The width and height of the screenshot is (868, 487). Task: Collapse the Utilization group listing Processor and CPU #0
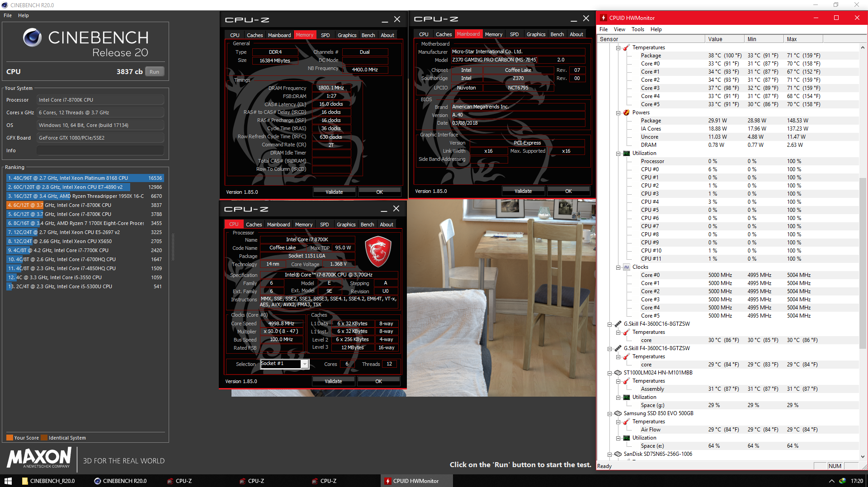pyautogui.click(x=618, y=154)
